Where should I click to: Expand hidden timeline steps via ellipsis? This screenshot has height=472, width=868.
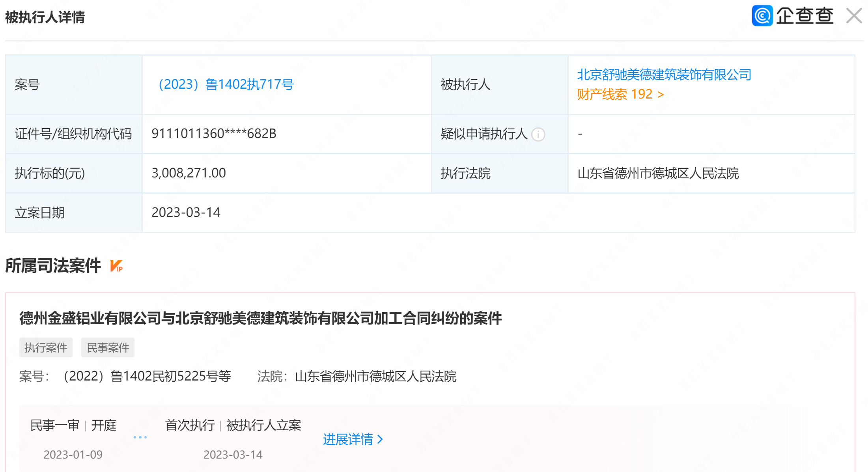pos(140,437)
